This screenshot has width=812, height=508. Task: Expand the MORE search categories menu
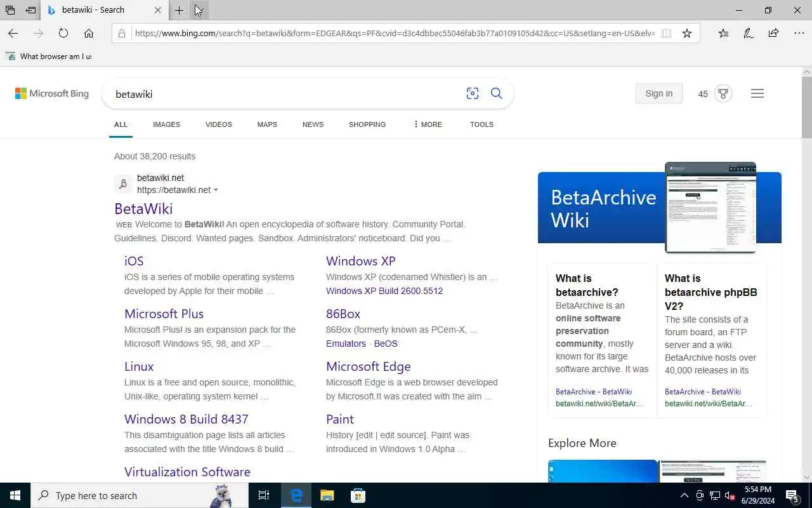pyautogui.click(x=428, y=124)
